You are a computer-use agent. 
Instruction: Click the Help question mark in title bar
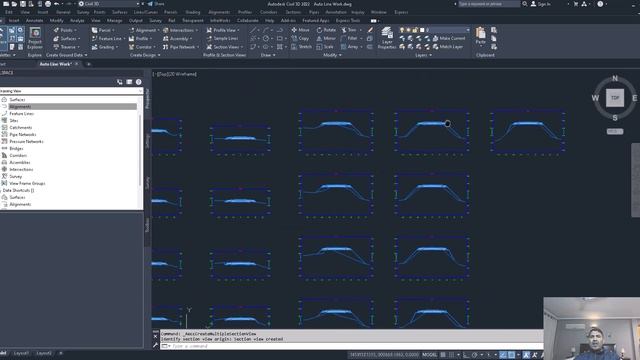(x=600, y=4)
